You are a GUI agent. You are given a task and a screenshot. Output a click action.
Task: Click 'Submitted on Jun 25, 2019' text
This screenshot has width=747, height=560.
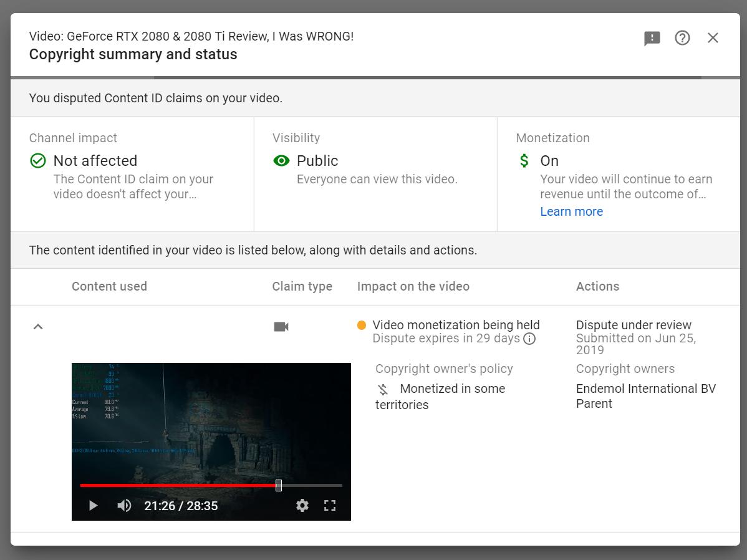click(636, 344)
